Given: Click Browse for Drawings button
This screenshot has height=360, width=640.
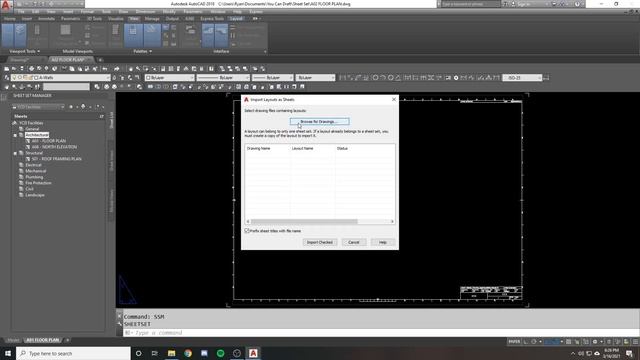Looking at the screenshot, I should coord(320,122).
